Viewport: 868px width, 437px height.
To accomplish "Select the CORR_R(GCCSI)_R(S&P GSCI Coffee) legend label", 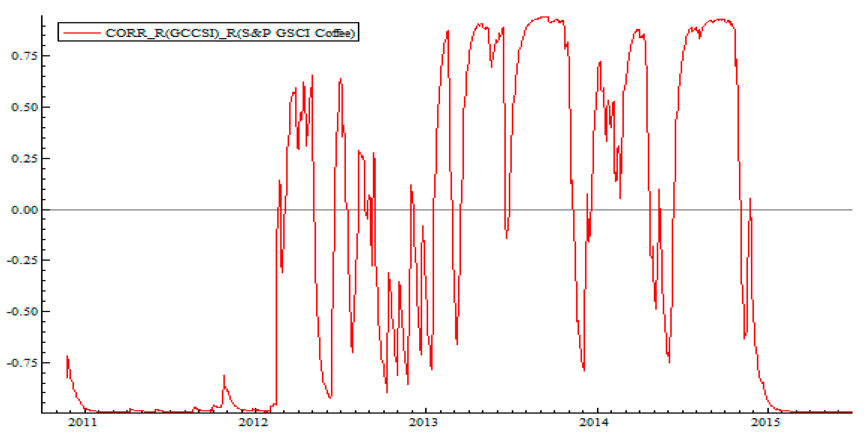I will tap(230, 33).
